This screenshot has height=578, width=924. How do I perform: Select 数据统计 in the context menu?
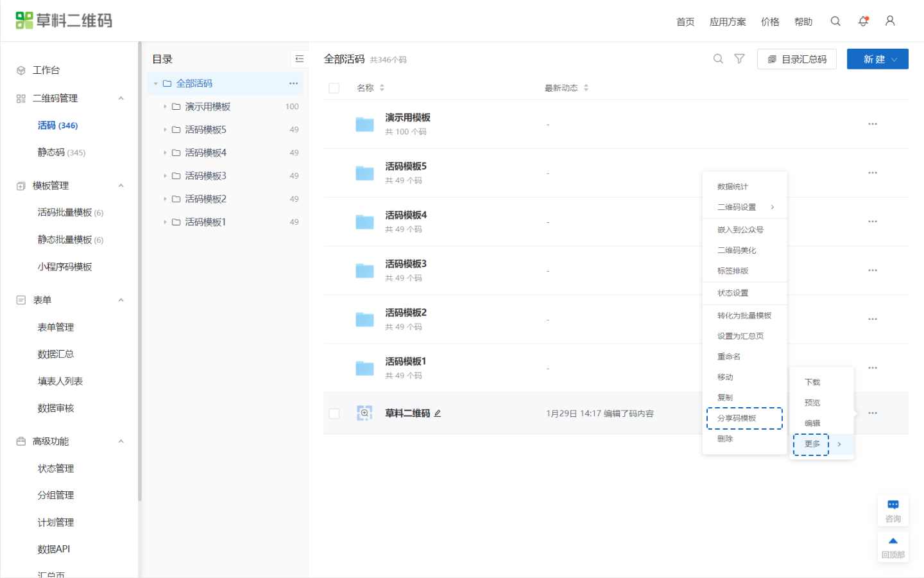tap(733, 187)
